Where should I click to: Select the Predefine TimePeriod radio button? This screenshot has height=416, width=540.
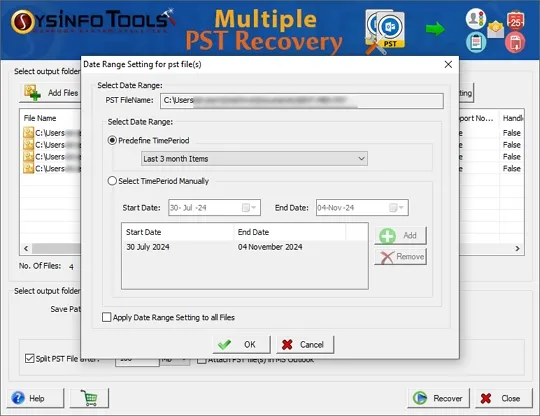click(112, 140)
